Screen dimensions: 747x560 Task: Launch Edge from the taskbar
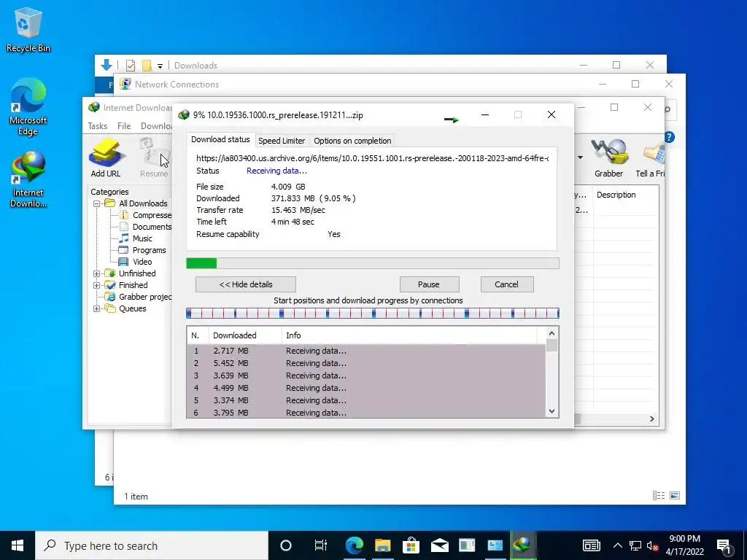click(x=354, y=545)
